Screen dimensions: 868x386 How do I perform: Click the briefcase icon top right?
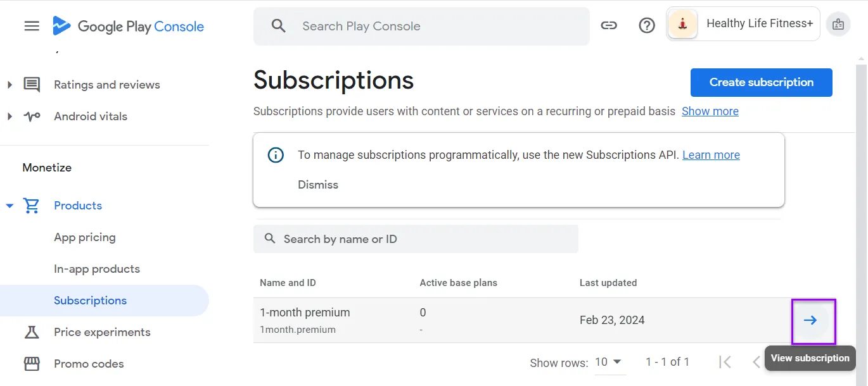(838, 23)
